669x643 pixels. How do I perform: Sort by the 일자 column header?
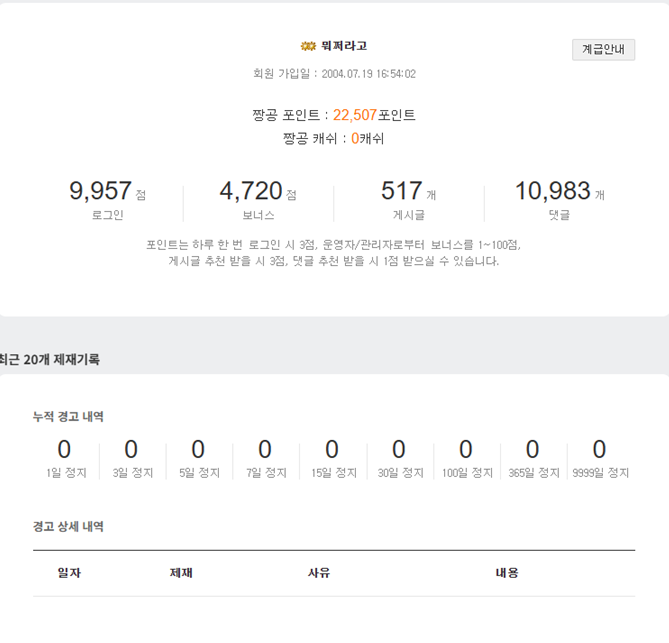[70, 573]
